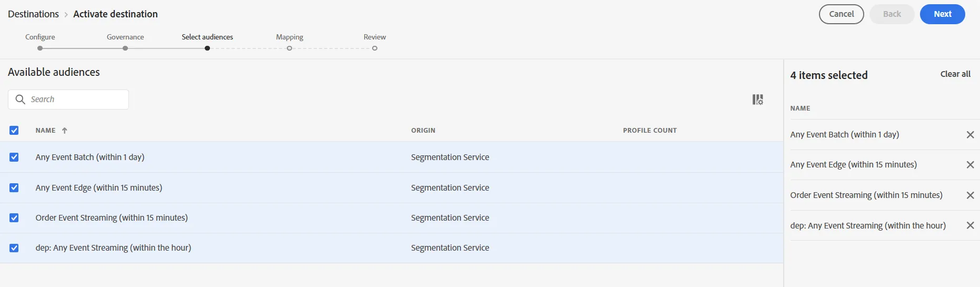Remove dep: Any Event Streaming from the selected list
The width and height of the screenshot is (980, 287).
970,225
